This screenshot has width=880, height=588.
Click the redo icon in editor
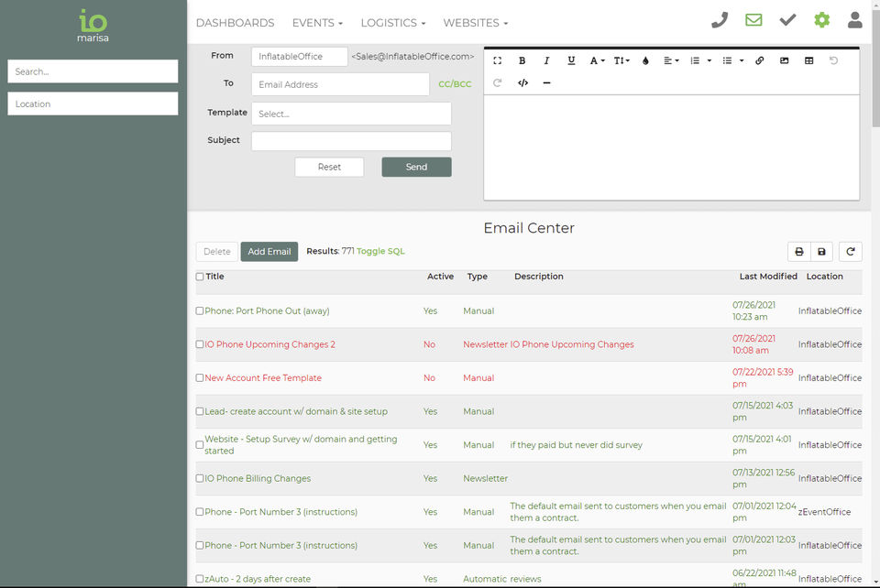click(x=497, y=83)
